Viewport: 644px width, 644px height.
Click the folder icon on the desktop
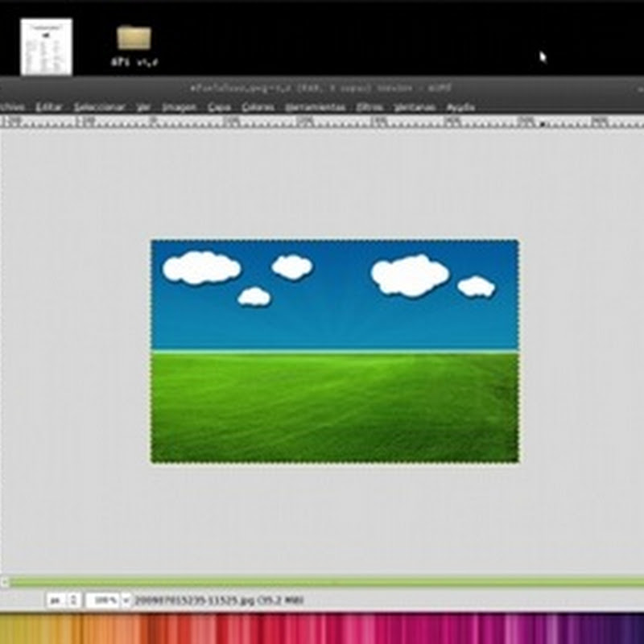tap(134, 37)
